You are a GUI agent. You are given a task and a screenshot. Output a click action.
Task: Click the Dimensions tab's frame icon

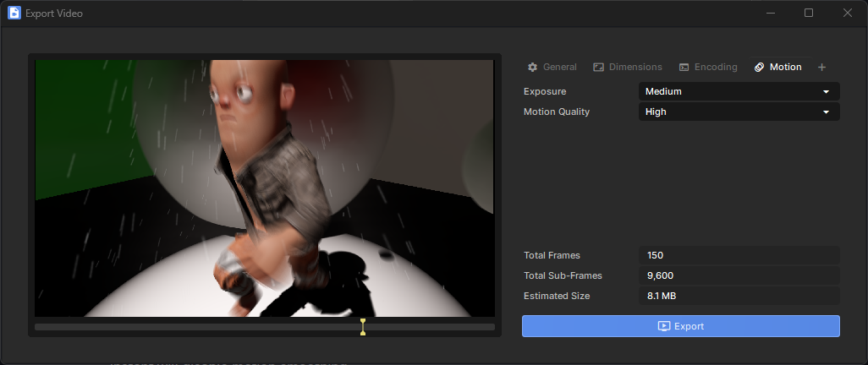coord(598,67)
